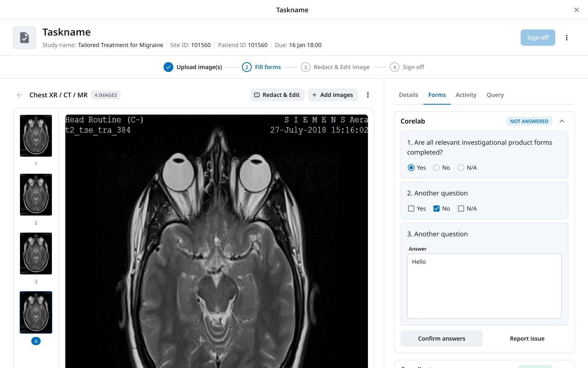Select thumbnail image 2 in the sidebar

[36, 195]
